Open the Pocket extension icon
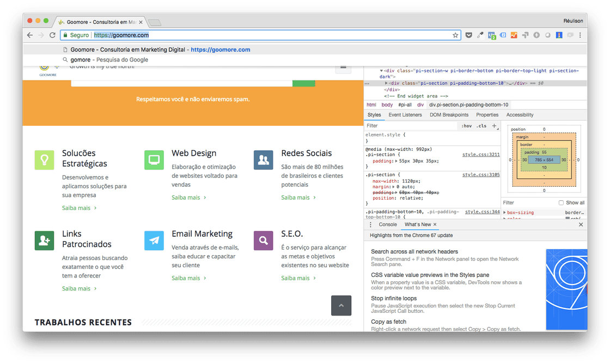This screenshot has width=610, height=364. [468, 35]
